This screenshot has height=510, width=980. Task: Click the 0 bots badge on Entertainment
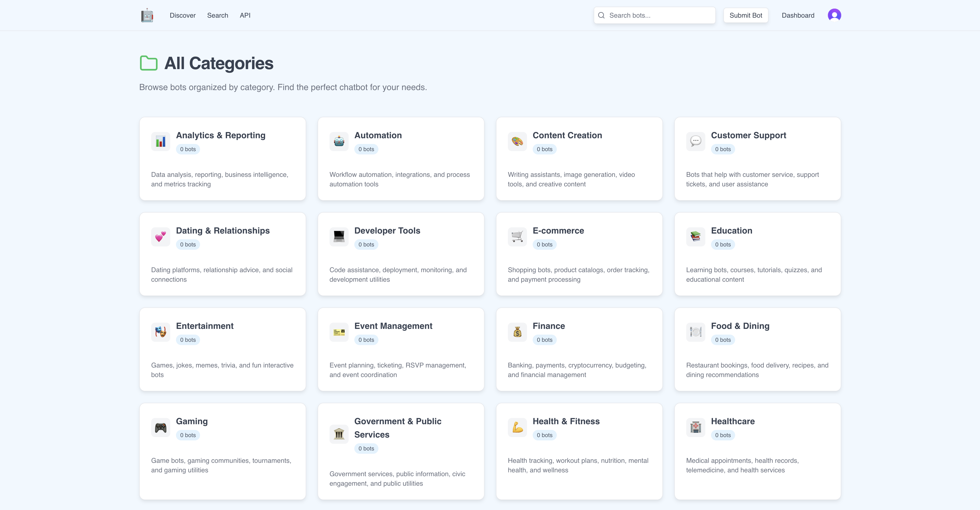click(x=188, y=340)
